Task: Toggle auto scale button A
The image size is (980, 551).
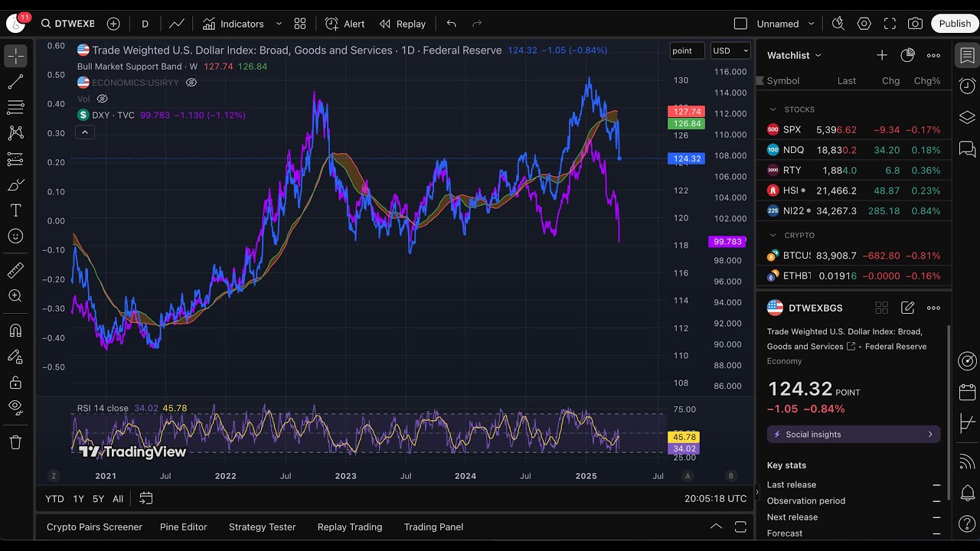Action: pos(688,476)
